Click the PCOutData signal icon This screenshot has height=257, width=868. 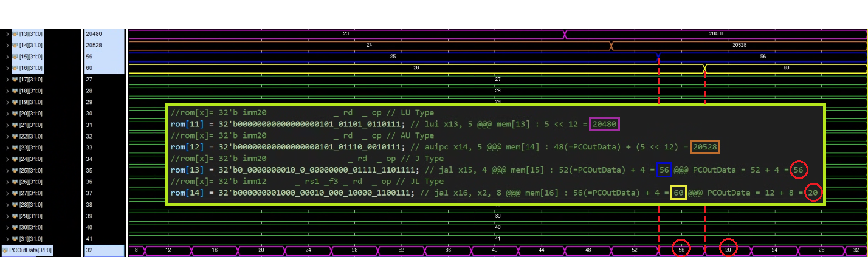click(5, 250)
